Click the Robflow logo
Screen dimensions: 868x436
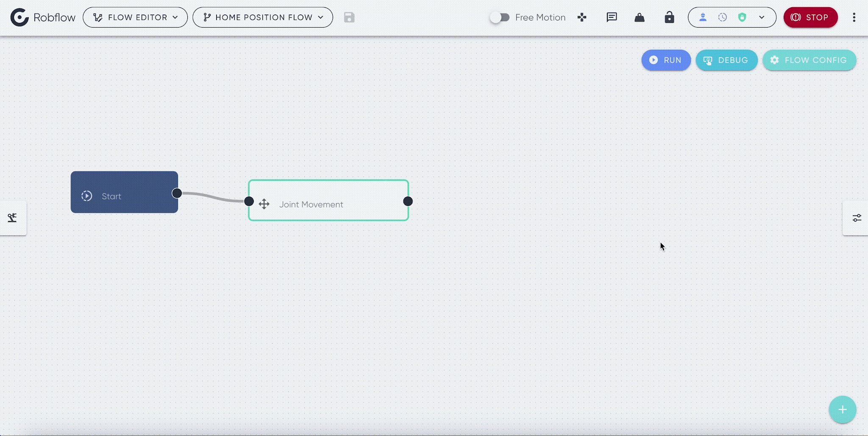click(43, 17)
